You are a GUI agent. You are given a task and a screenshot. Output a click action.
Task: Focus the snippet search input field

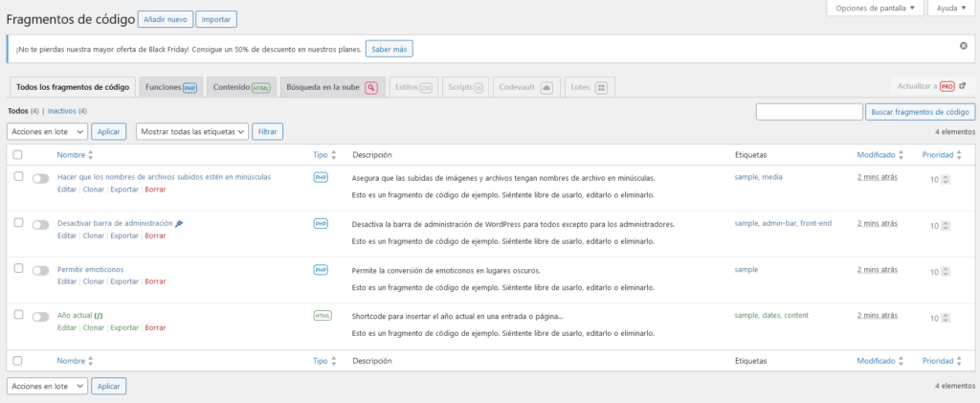[x=810, y=112]
